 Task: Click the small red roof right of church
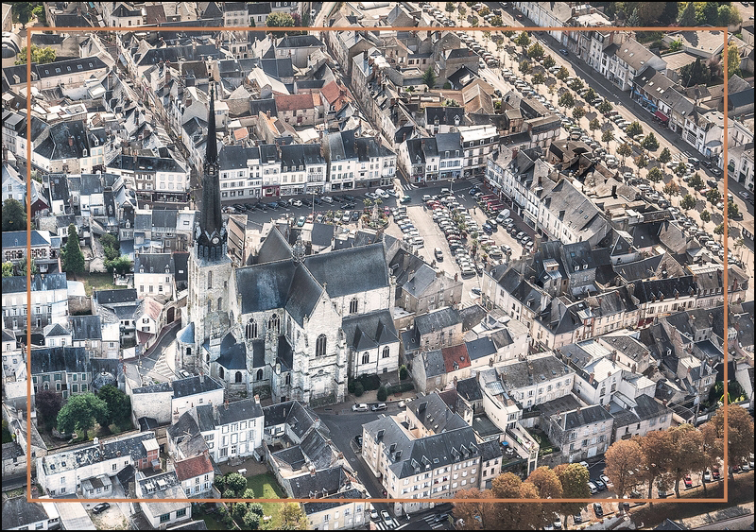point(455,357)
